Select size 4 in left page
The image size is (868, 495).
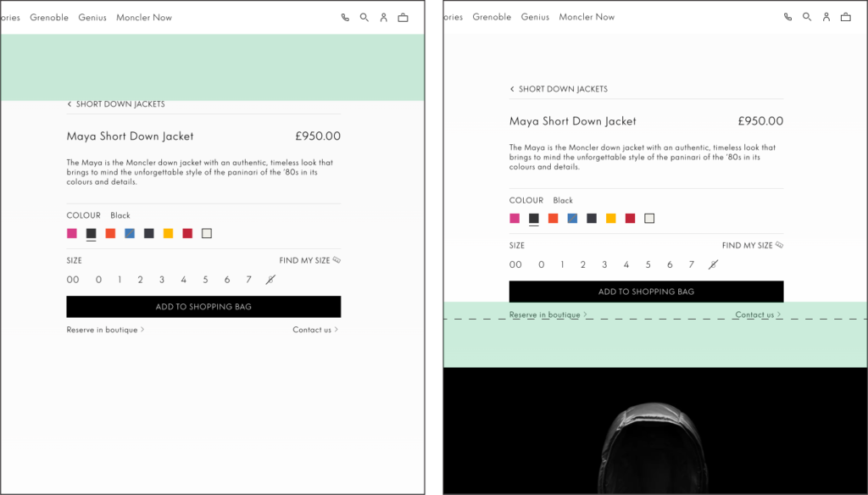(x=183, y=280)
